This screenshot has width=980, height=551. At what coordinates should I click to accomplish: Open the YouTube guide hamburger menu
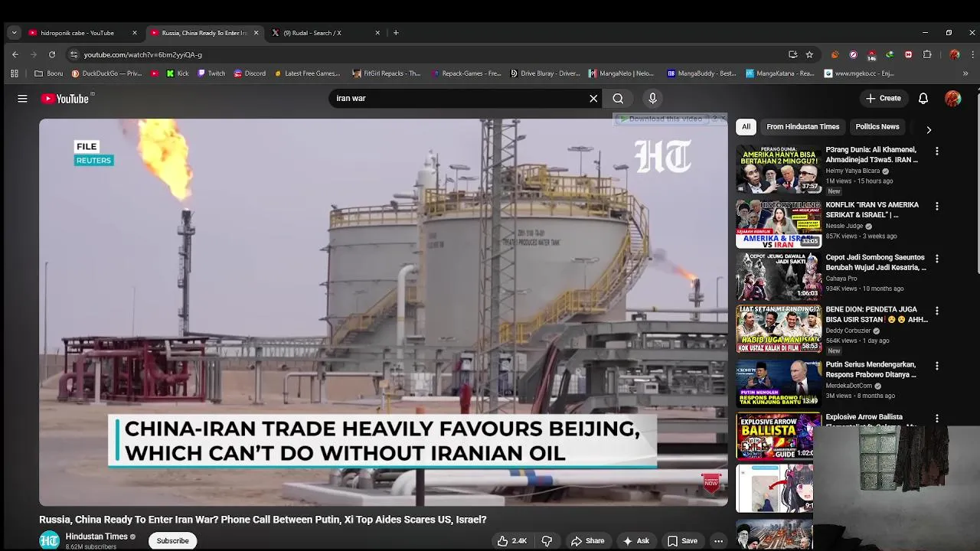point(22,99)
